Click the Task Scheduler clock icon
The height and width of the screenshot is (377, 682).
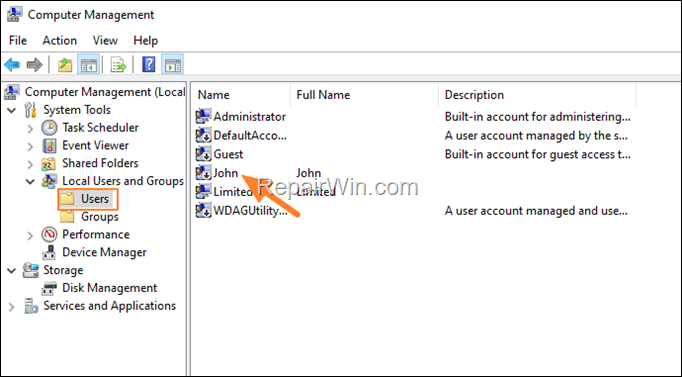(x=49, y=128)
